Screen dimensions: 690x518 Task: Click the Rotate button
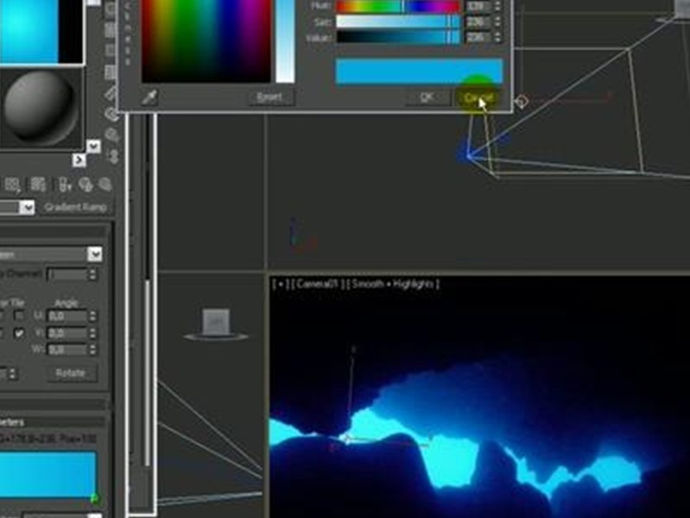coord(70,373)
